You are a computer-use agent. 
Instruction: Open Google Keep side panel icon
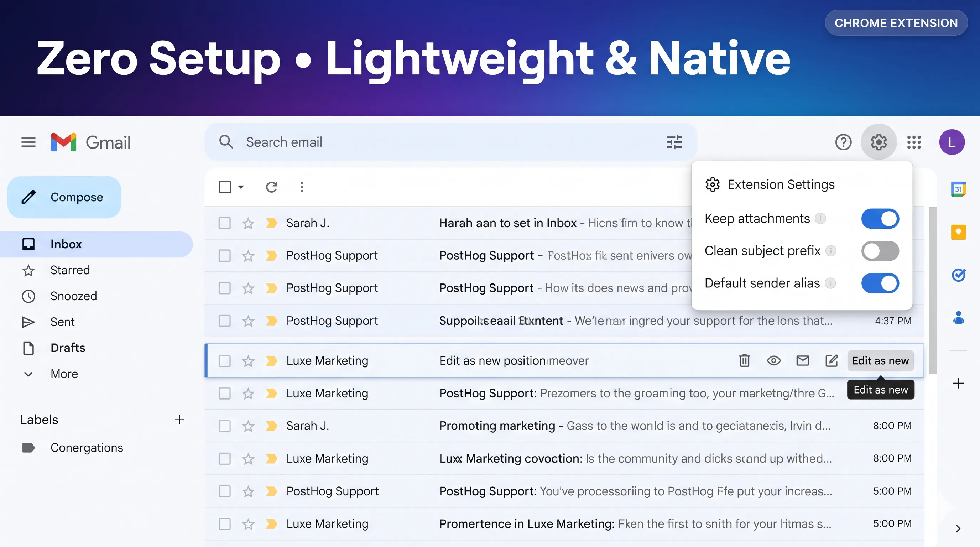[x=958, y=232]
